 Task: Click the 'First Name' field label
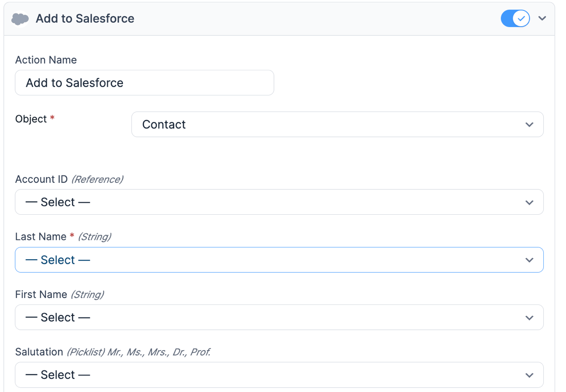tap(41, 294)
